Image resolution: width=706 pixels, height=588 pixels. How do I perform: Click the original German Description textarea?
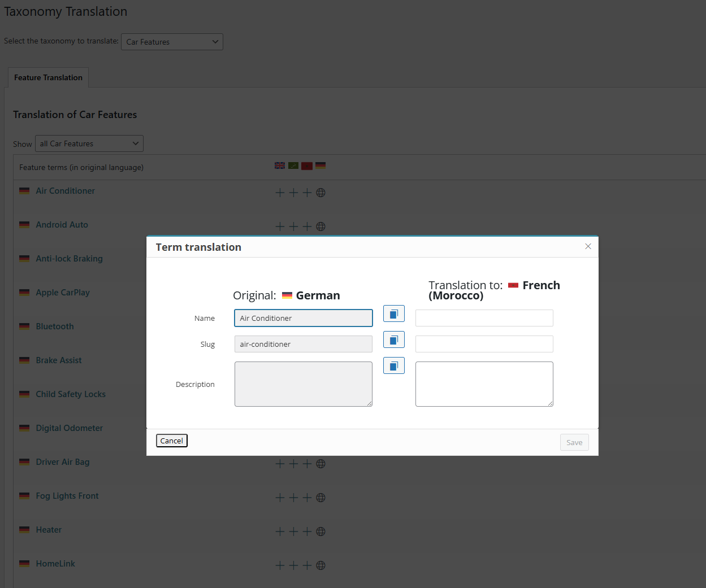click(x=304, y=384)
